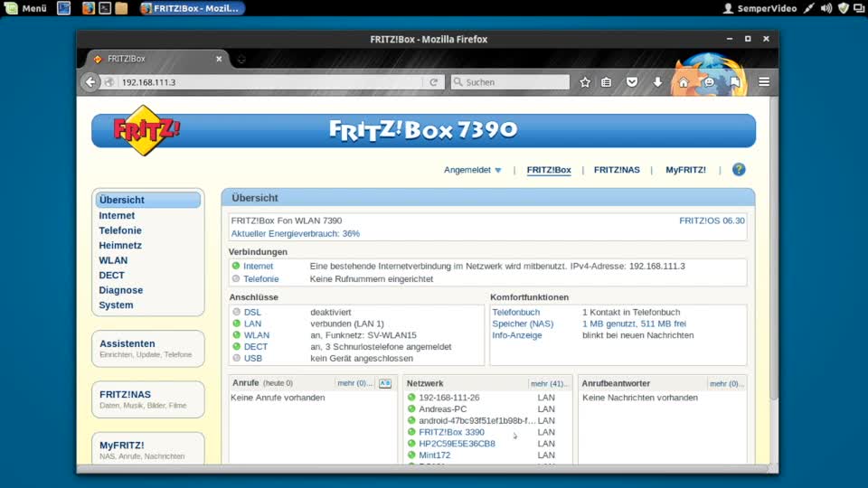Expand the Angemeldet dropdown

[x=472, y=170]
